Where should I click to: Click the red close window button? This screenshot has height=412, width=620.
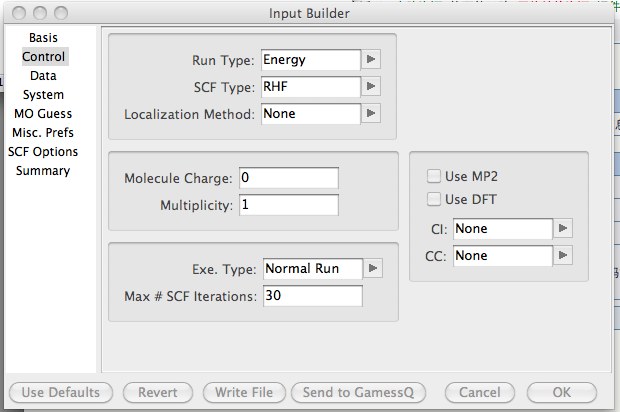19,13
